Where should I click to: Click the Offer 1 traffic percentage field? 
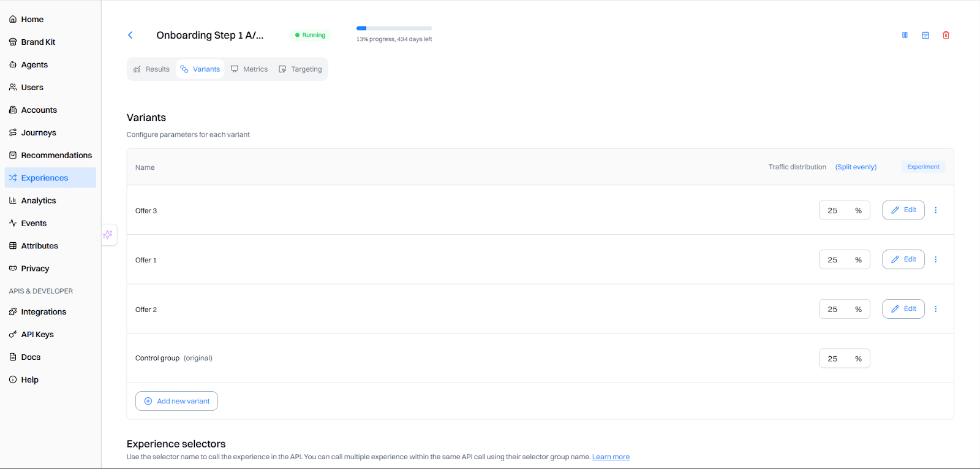(844, 259)
